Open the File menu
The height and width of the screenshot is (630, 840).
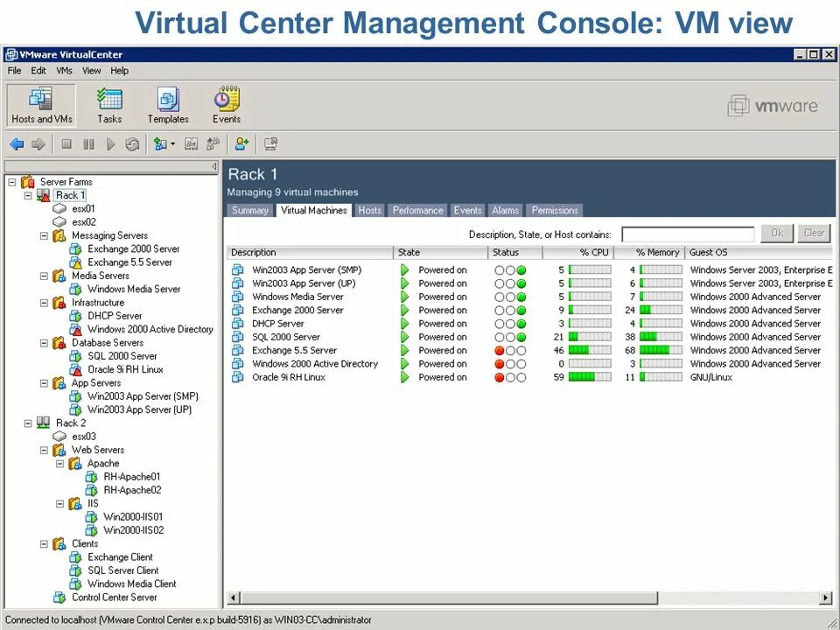[15, 71]
